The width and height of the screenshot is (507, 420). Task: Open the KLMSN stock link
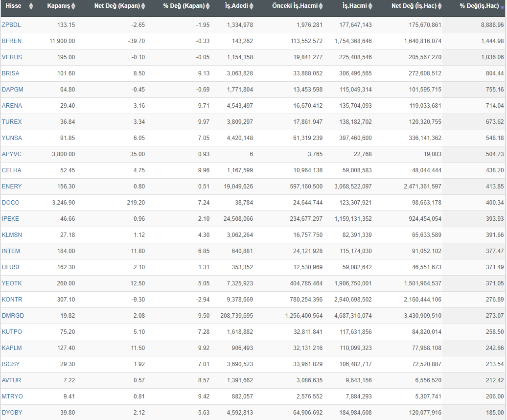[x=12, y=235]
